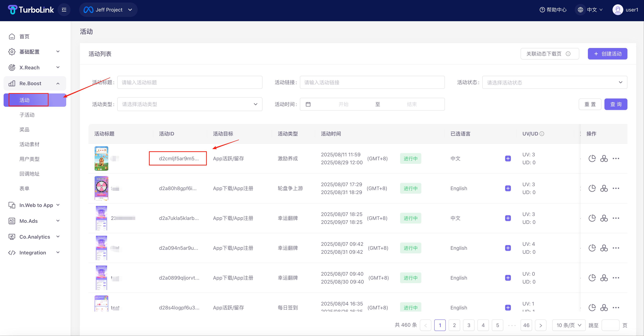
Task: Click the first activity's thumbnail image
Action: pos(101,158)
